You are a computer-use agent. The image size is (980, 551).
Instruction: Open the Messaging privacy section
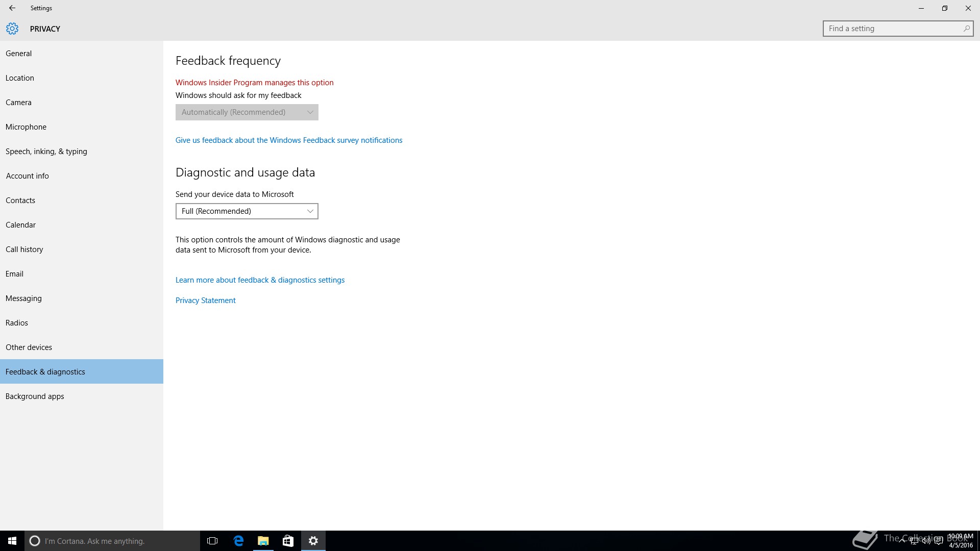82,298
